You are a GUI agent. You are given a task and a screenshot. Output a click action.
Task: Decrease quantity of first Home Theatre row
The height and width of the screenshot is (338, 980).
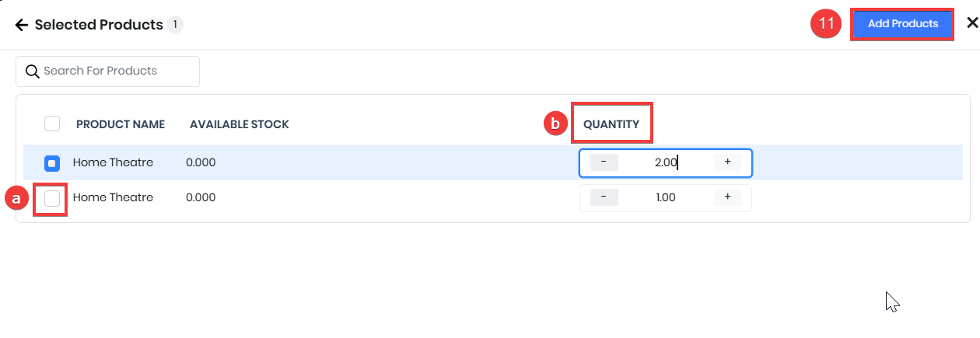click(604, 162)
